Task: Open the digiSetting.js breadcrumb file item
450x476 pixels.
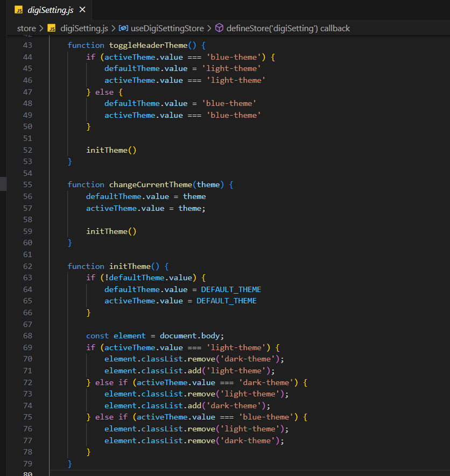Action: [x=84, y=28]
